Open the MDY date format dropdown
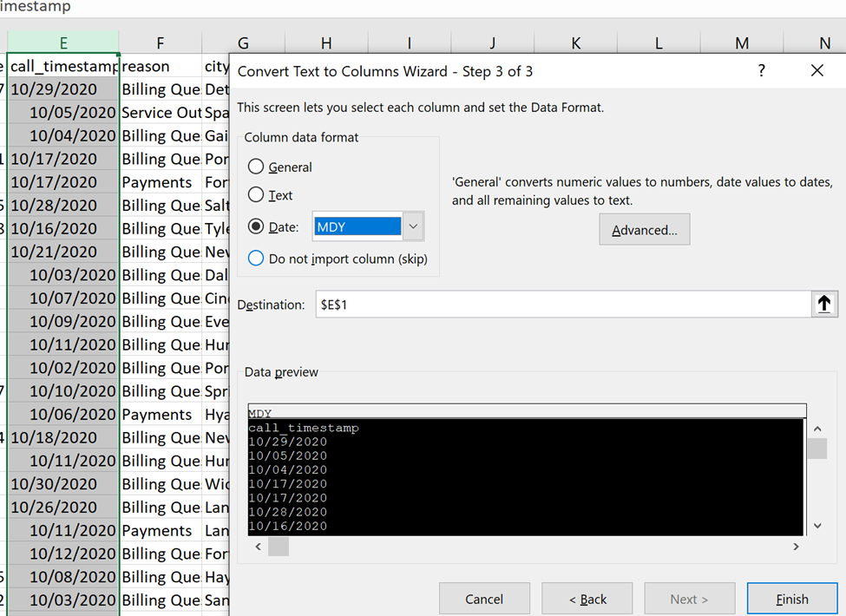Image resolution: width=846 pixels, height=616 pixels. tap(415, 226)
